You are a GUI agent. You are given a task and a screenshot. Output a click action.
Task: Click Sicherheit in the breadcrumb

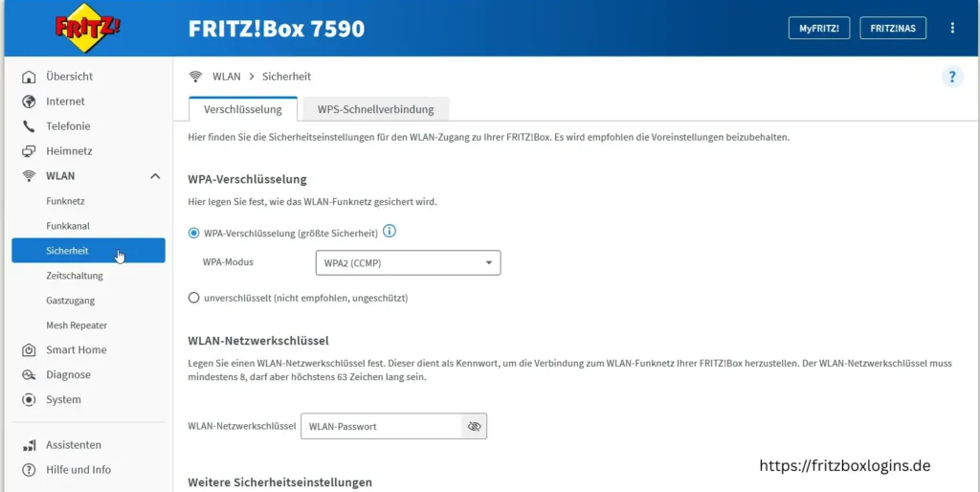(x=286, y=77)
